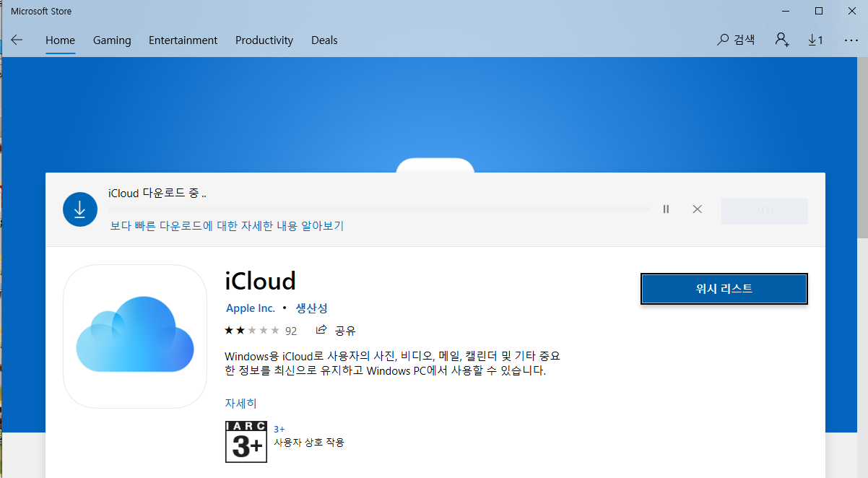Maximize the Microsoft Store window
Viewport: 868px width, 478px height.
click(818, 11)
